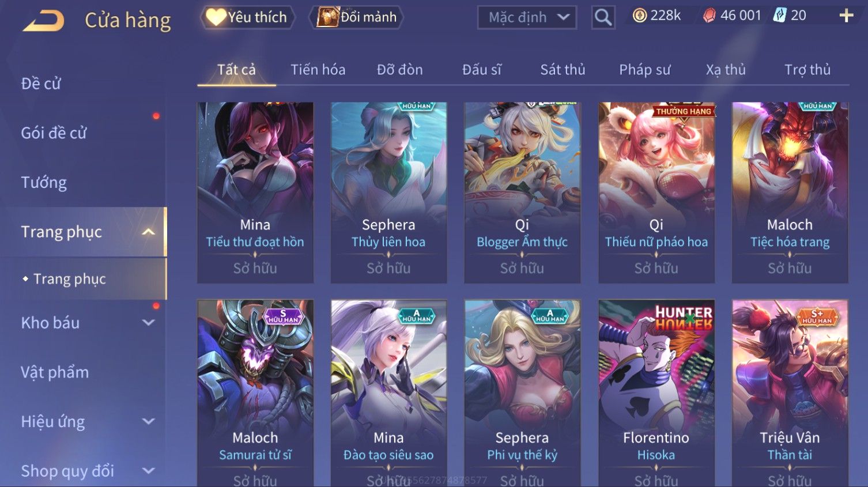Select the Tiến hóa filter tab
Screen dimensions: 868x487
point(318,70)
